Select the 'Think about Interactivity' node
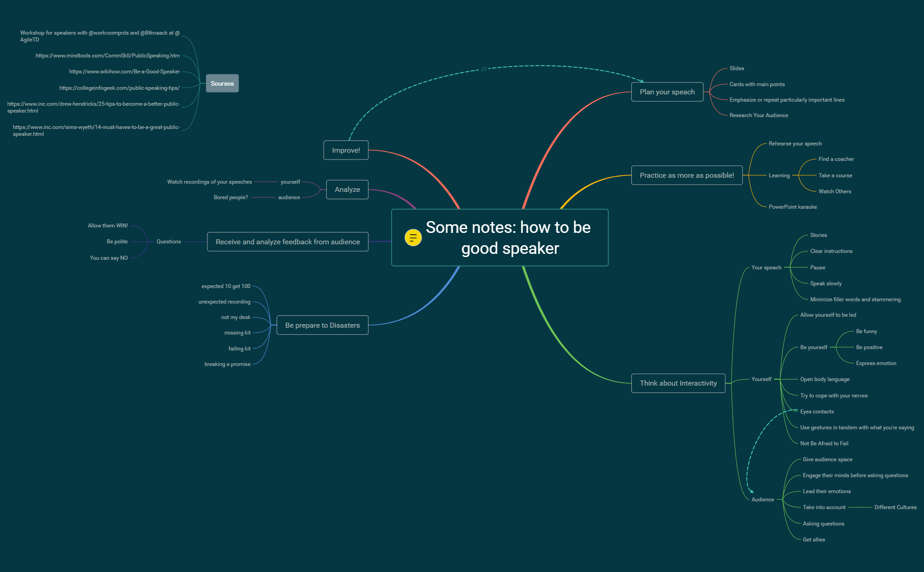The height and width of the screenshot is (572, 924). (x=678, y=383)
